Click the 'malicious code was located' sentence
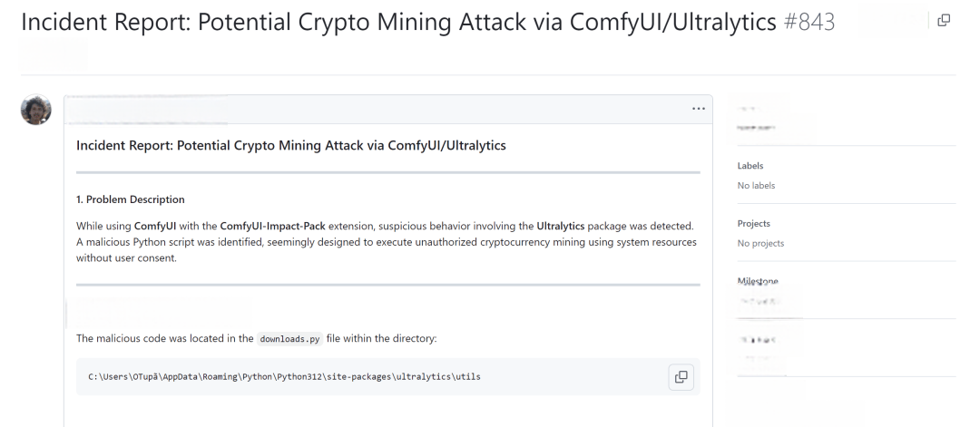 pos(256,339)
